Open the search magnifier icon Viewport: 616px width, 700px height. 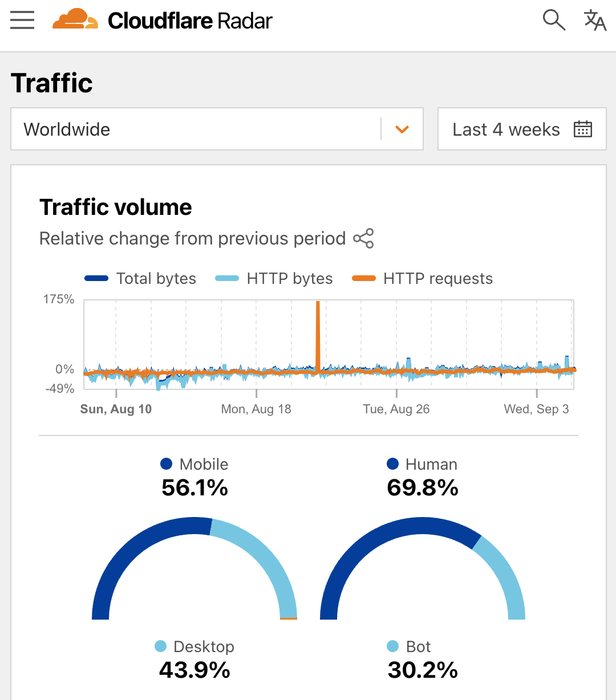click(x=554, y=21)
